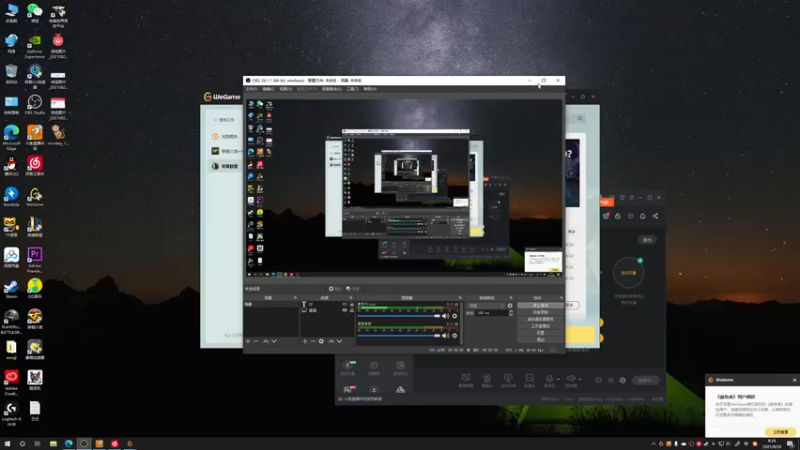The height and width of the screenshot is (450, 800).
Task: Click the transition duration input field
Action: [x=491, y=313]
